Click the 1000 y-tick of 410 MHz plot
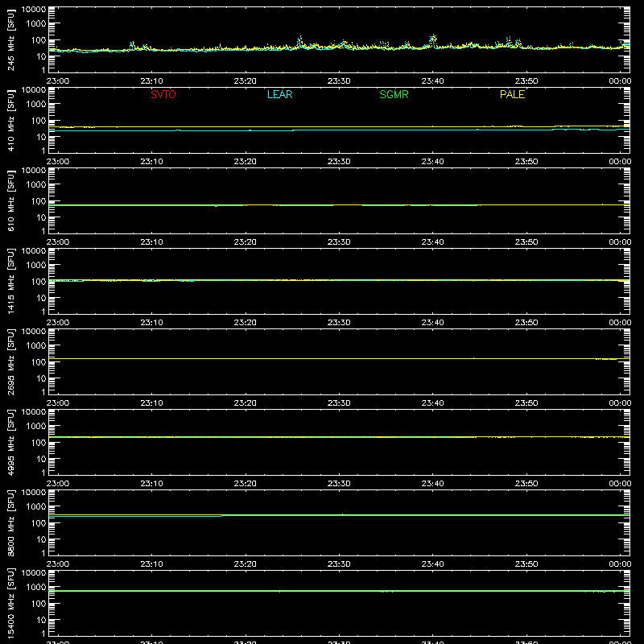This screenshot has width=644, height=644. point(36,105)
